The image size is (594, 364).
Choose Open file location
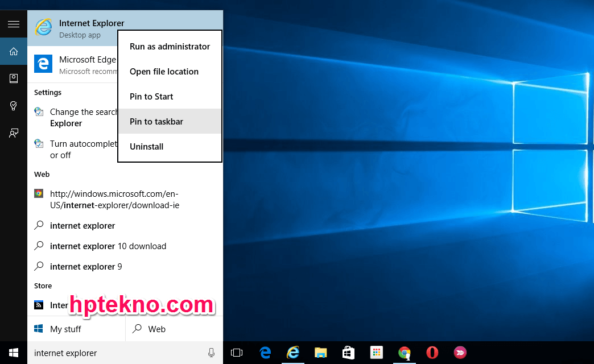170,72
